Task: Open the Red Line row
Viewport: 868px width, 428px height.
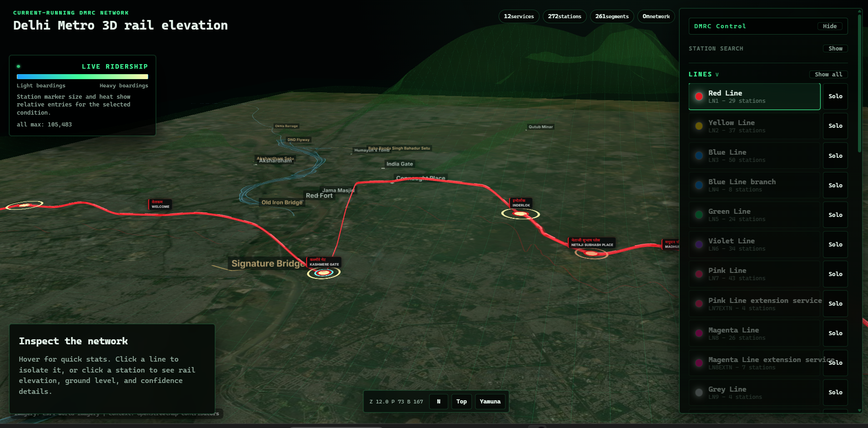Action: (x=754, y=96)
